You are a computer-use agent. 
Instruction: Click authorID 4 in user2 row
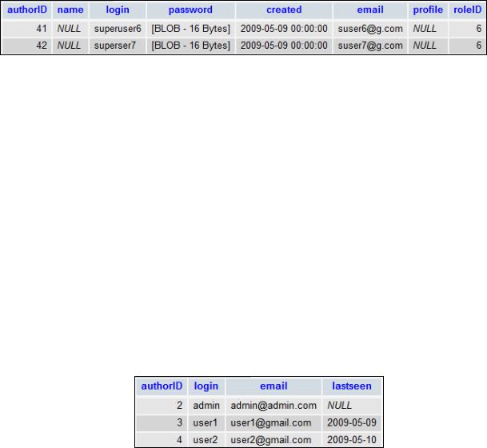179,440
